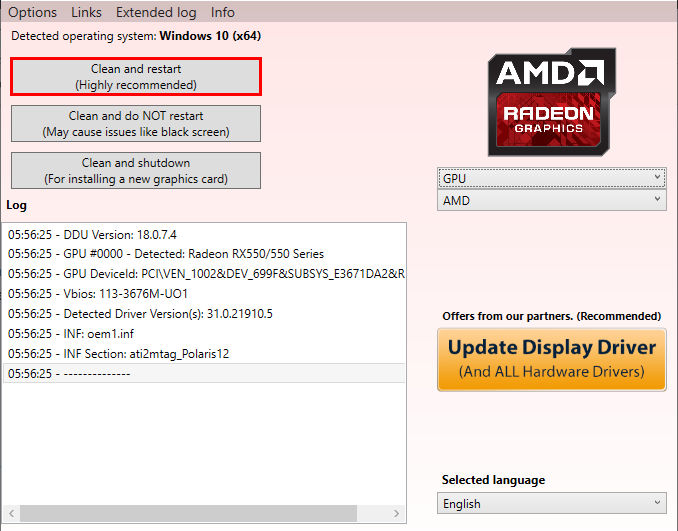Expand the English language dropdown
The height and width of the screenshot is (531, 678).
click(551, 503)
